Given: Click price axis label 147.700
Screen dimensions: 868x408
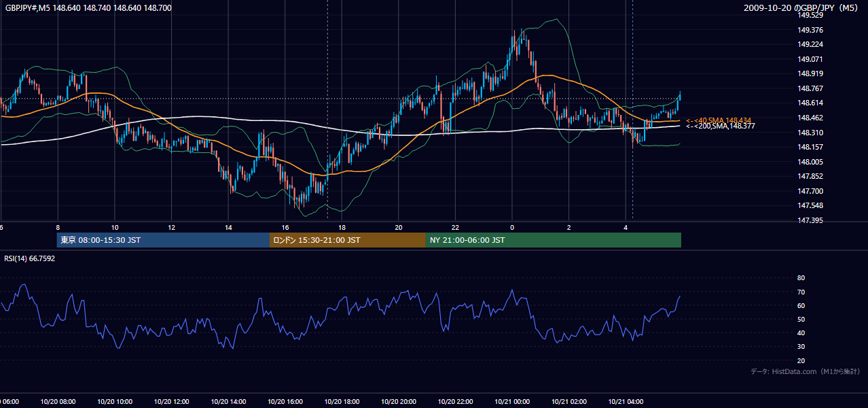Looking at the screenshot, I should [x=811, y=191].
